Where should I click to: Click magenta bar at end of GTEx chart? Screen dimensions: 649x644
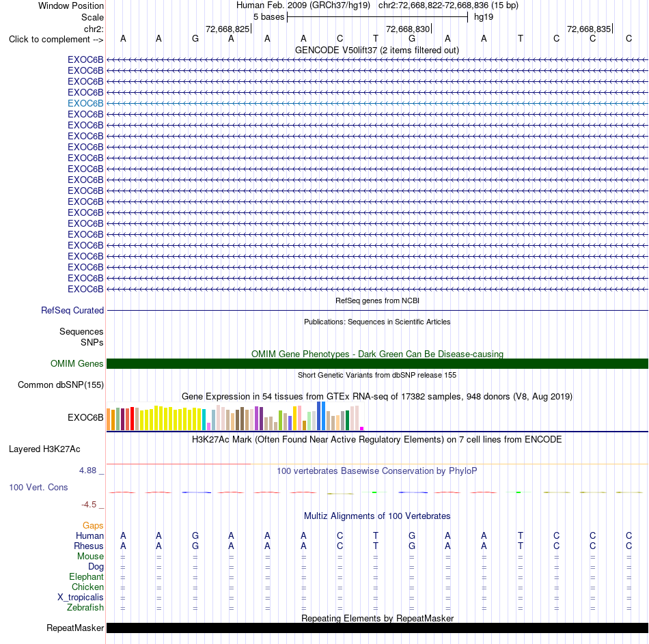point(362,429)
